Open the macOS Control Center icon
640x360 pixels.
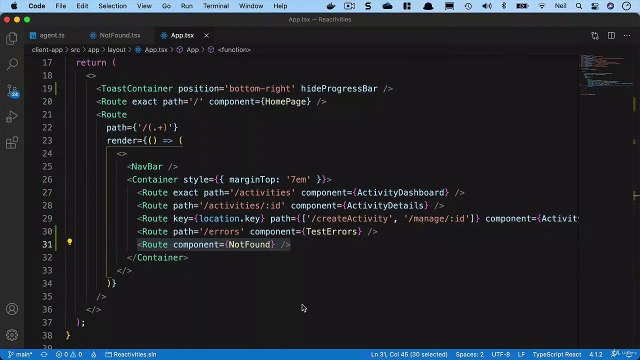595,6
